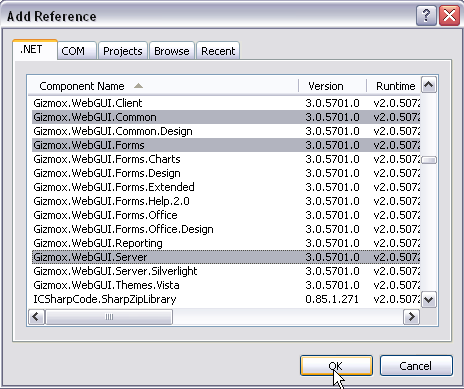Click the vertical scrollbar thumb
The height and width of the screenshot is (389, 464).
pyautogui.click(x=429, y=160)
